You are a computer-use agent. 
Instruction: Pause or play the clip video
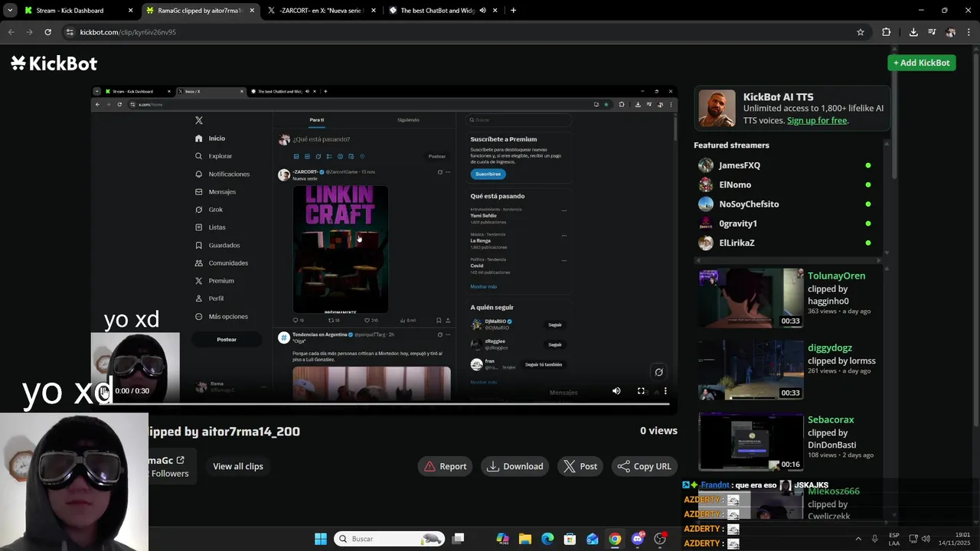pos(104,391)
